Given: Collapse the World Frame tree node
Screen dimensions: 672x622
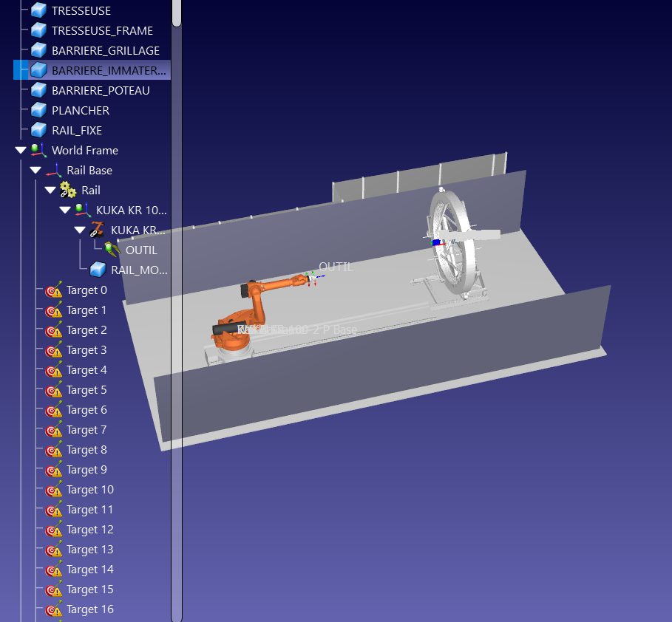Looking at the screenshot, I should [21, 151].
